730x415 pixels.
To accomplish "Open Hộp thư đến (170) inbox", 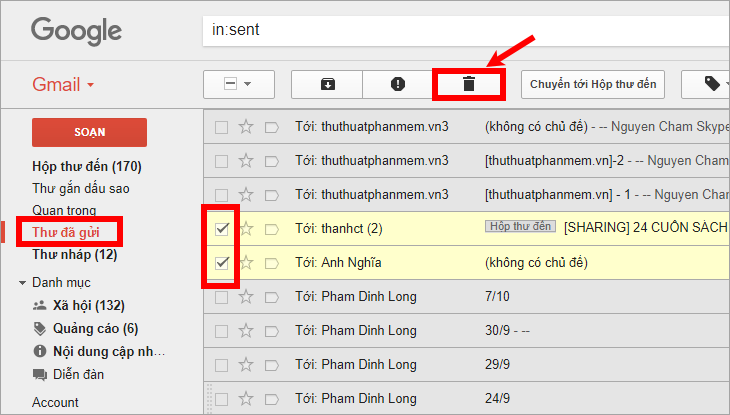I will (x=87, y=166).
